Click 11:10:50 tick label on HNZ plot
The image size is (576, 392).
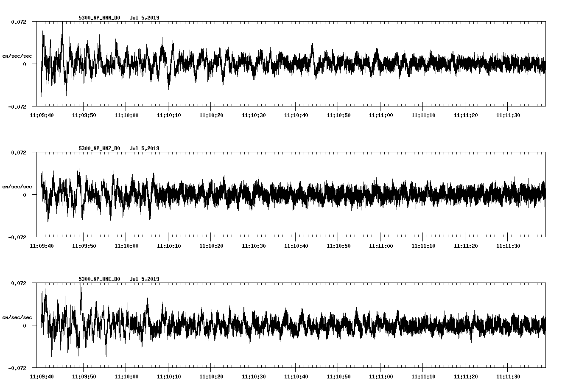click(x=338, y=246)
